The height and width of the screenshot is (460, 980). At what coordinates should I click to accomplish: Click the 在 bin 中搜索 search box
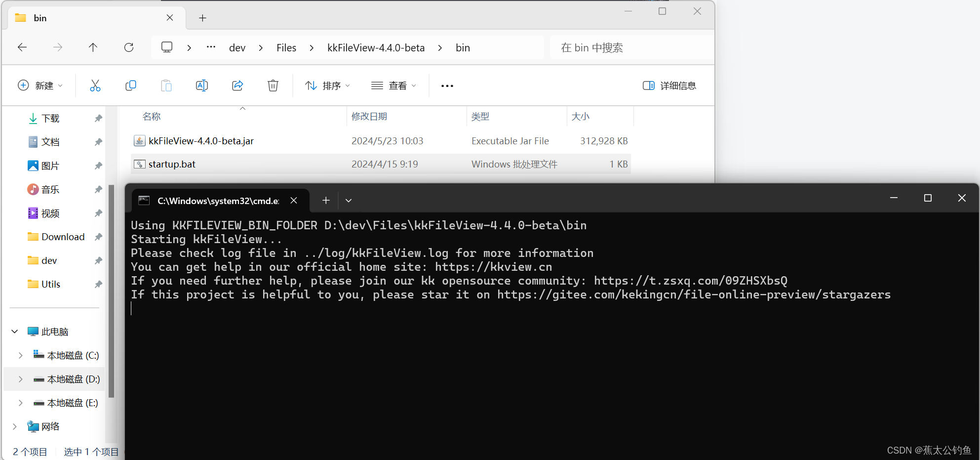pyautogui.click(x=617, y=47)
